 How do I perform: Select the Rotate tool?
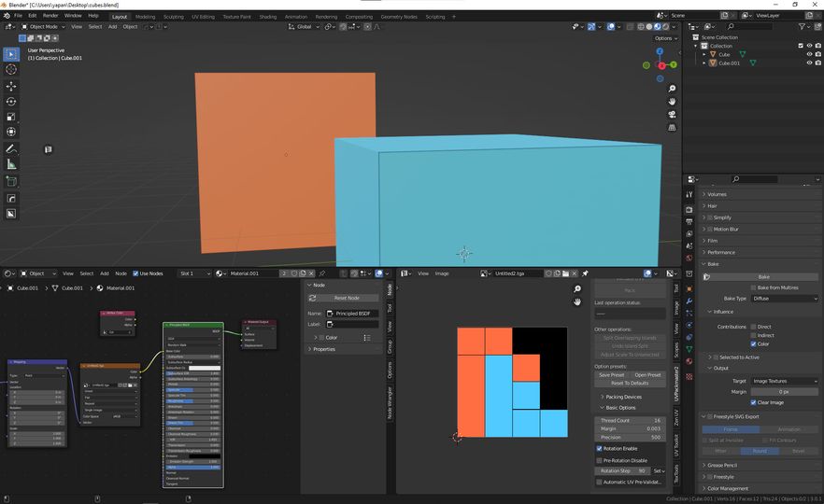11,102
